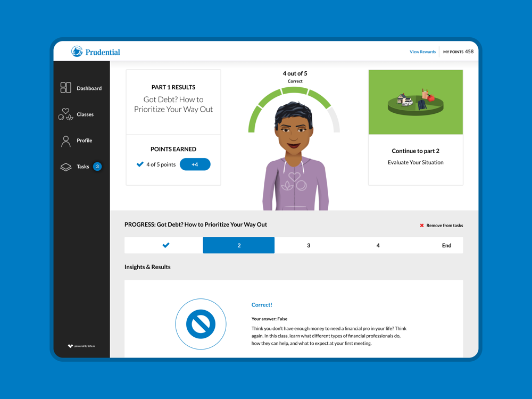The image size is (532, 399).
Task: Jump to progress step 3
Action: [309, 245]
